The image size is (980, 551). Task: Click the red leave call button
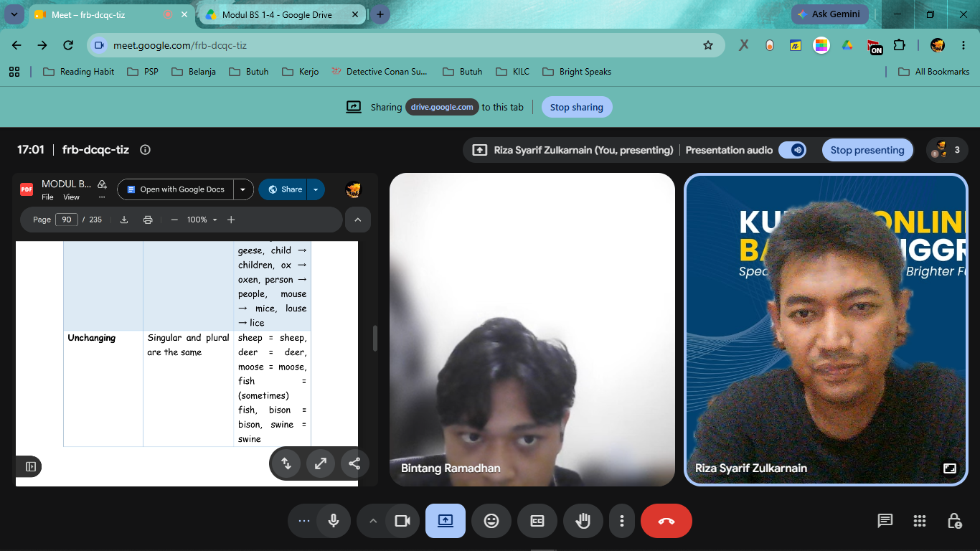(x=666, y=521)
